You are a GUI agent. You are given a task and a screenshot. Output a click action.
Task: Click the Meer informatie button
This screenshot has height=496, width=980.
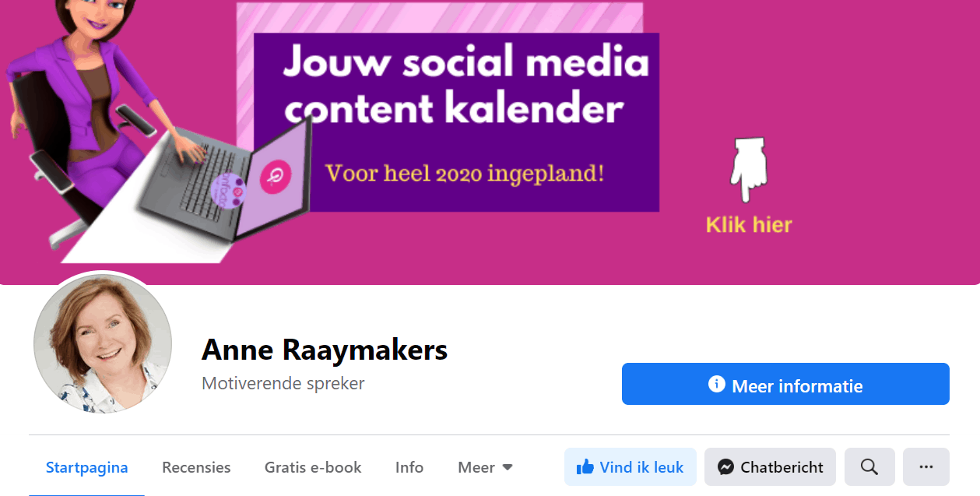coord(785,384)
